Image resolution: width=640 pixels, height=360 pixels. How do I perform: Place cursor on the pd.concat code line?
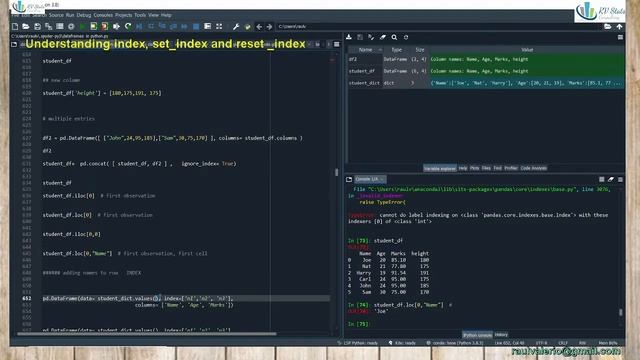tap(140, 164)
